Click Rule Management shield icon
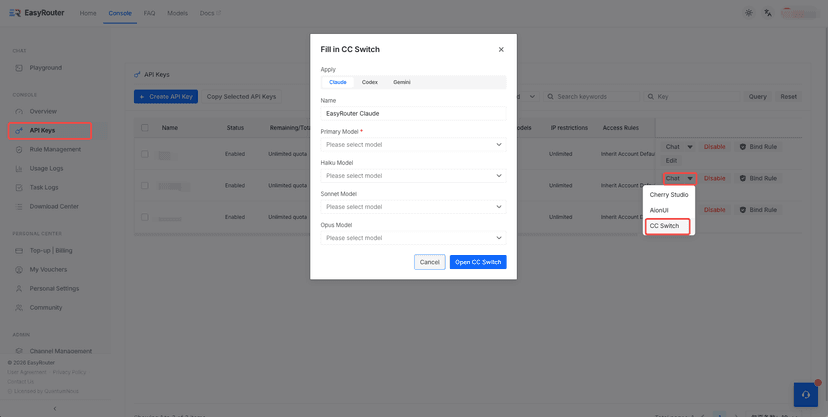This screenshot has height=417, width=828. [x=19, y=149]
